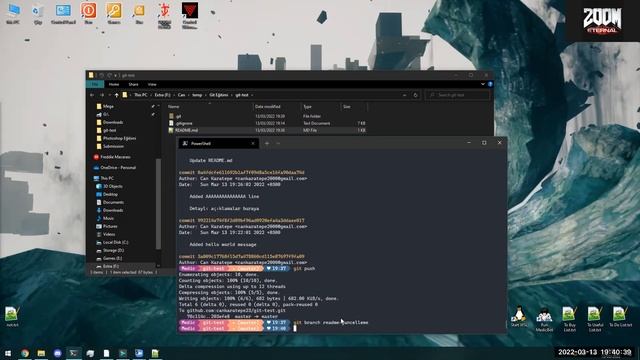Image resolution: width=640 pixels, height=360 pixels.
Task: Sort files by the Type column header
Action: coord(321,107)
